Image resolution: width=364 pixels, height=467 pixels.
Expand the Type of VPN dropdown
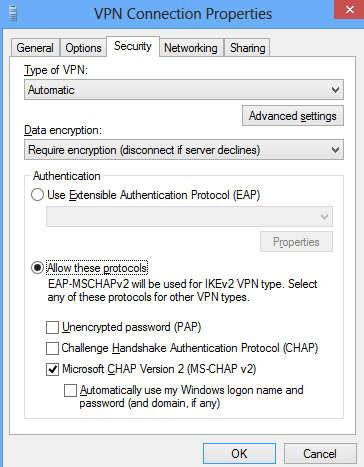pyautogui.click(x=184, y=90)
